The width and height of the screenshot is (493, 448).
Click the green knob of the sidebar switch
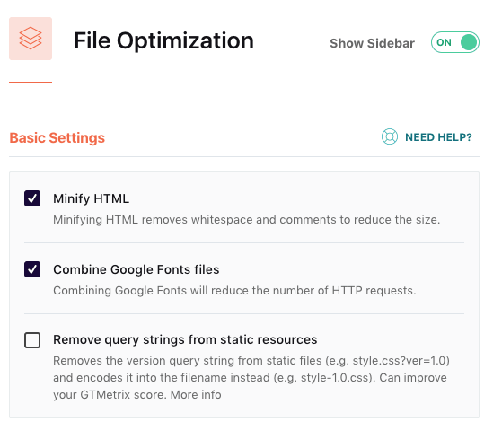pyautogui.click(x=469, y=42)
